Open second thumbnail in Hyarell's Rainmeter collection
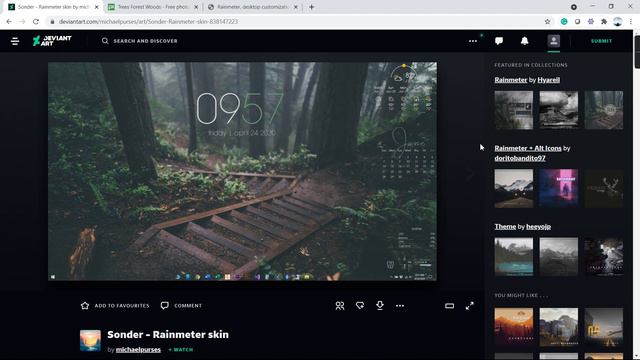 click(558, 110)
